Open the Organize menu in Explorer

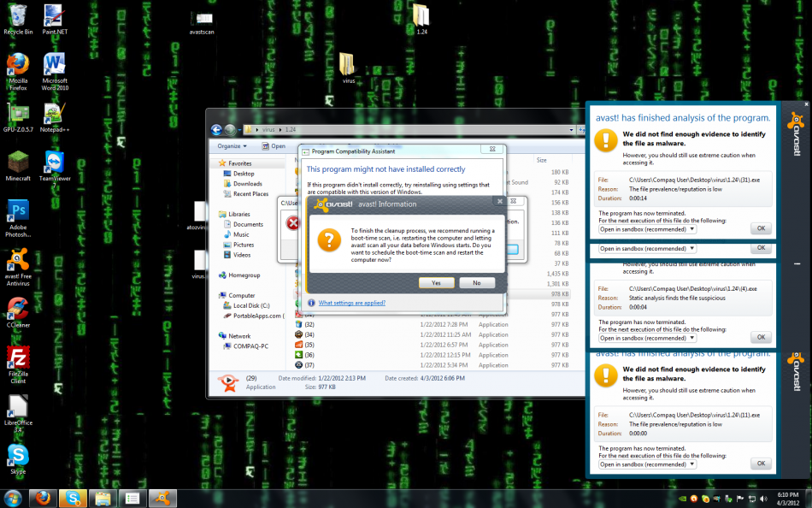point(232,146)
